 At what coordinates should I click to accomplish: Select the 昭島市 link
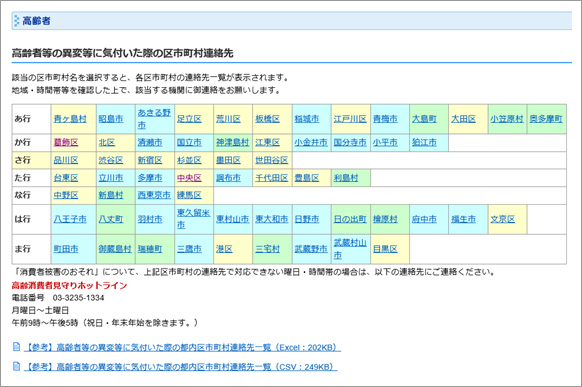pos(111,119)
